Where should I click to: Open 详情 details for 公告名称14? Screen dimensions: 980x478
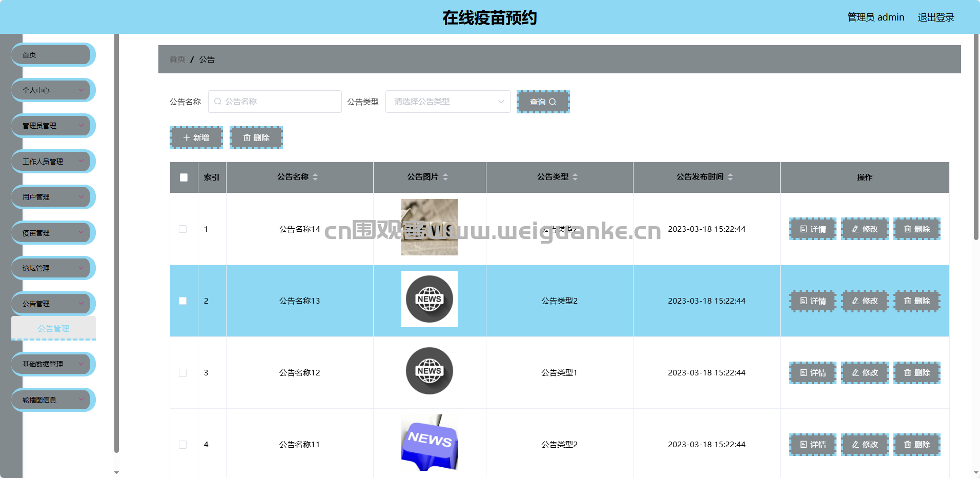click(x=812, y=229)
